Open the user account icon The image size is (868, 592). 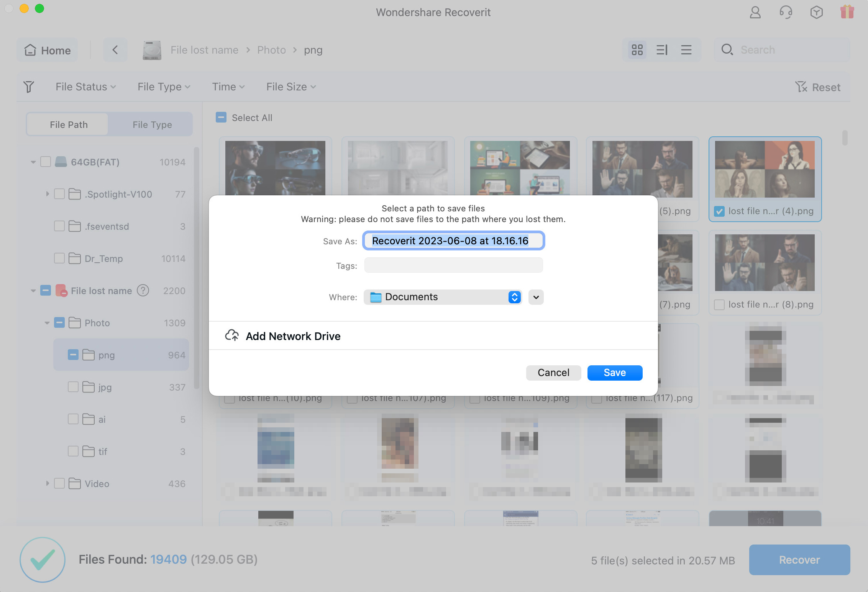pyautogui.click(x=755, y=12)
